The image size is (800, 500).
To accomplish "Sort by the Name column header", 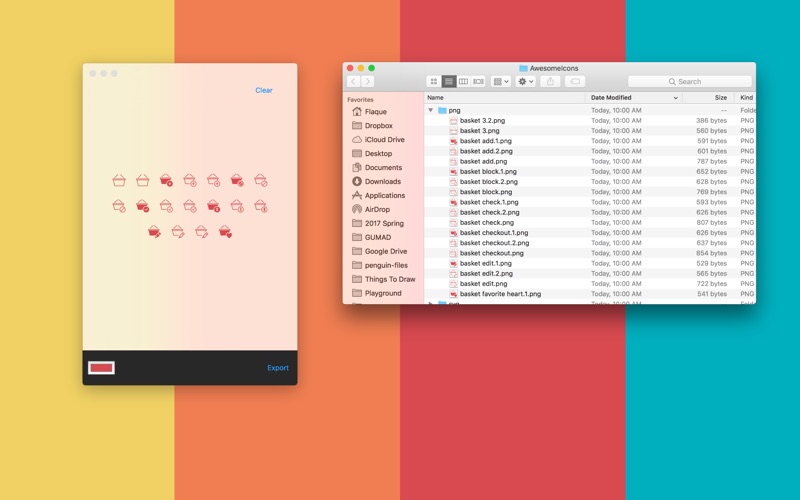I will [x=435, y=97].
